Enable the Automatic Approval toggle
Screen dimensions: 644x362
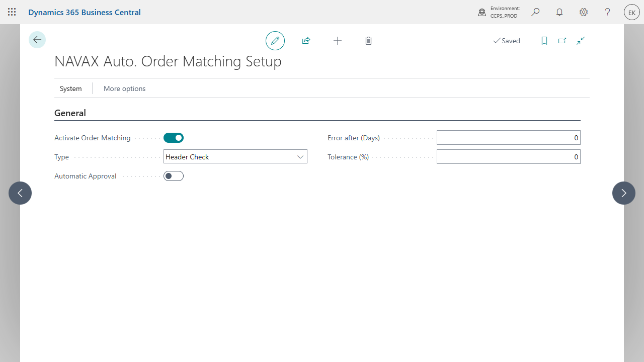point(174,176)
